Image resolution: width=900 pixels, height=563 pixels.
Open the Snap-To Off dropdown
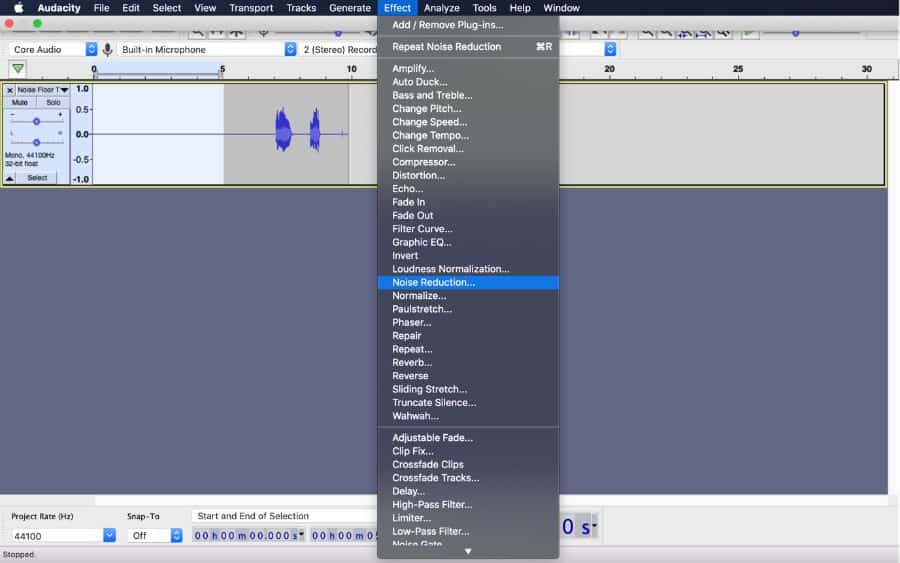[x=177, y=535]
